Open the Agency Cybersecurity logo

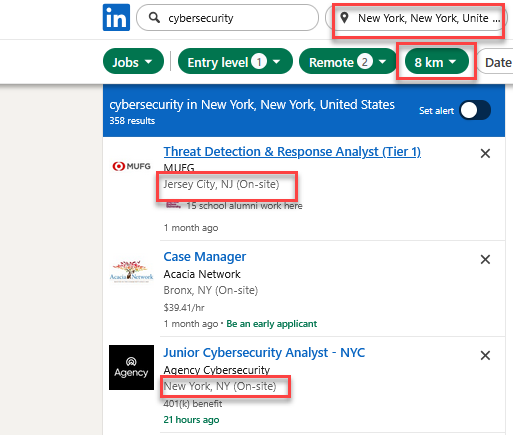pyautogui.click(x=132, y=367)
